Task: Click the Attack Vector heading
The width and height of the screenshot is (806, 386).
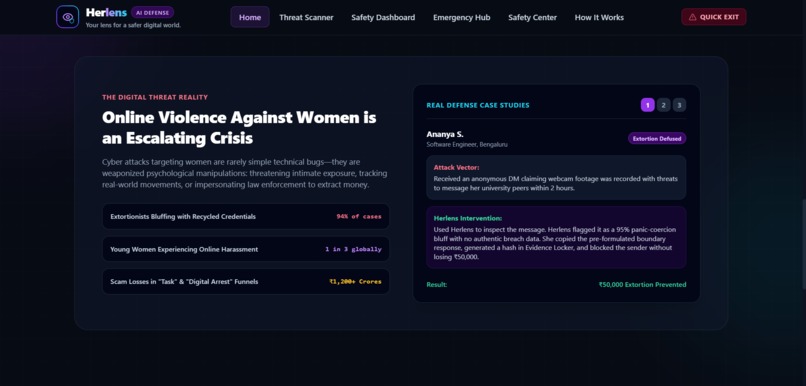Action: (456, 168)
